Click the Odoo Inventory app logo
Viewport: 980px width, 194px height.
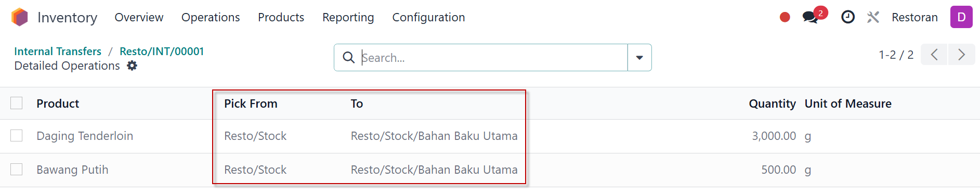(19, 17)
